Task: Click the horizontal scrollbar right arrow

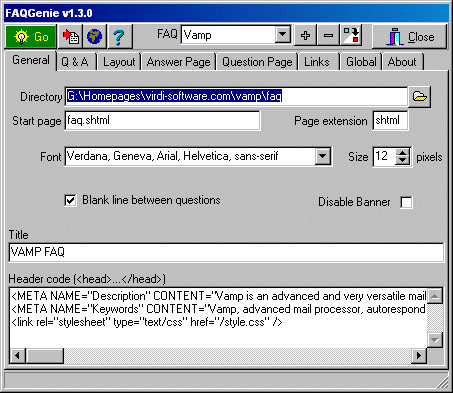Action: [419, 356]
